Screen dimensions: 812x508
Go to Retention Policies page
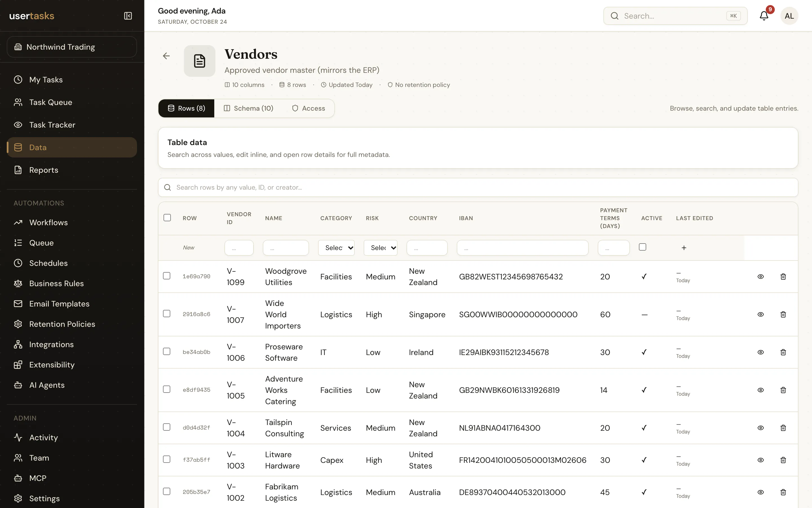pyautogui.click(x=72, y=324)
